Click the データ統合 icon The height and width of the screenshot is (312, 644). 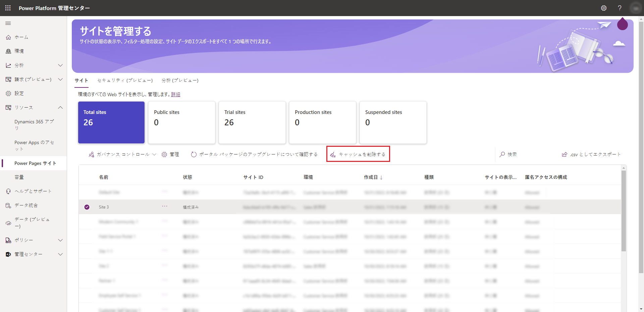[8, 205]
